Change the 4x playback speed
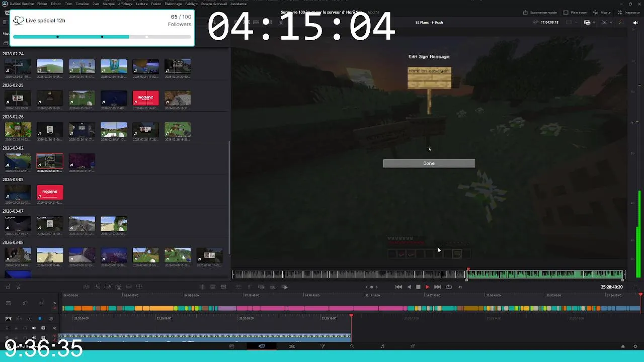 [x=460, y=287]
